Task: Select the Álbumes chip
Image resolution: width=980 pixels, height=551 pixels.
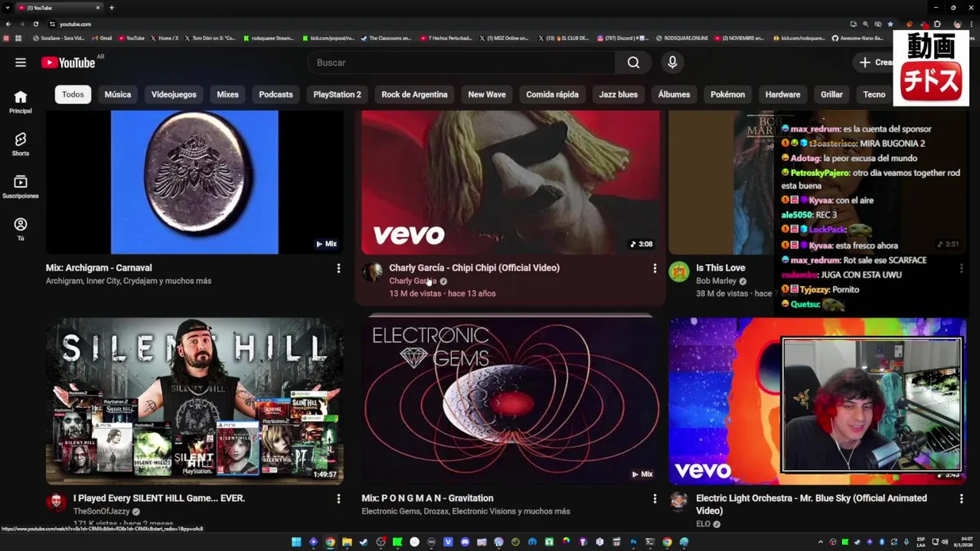Action: point(674,94)
